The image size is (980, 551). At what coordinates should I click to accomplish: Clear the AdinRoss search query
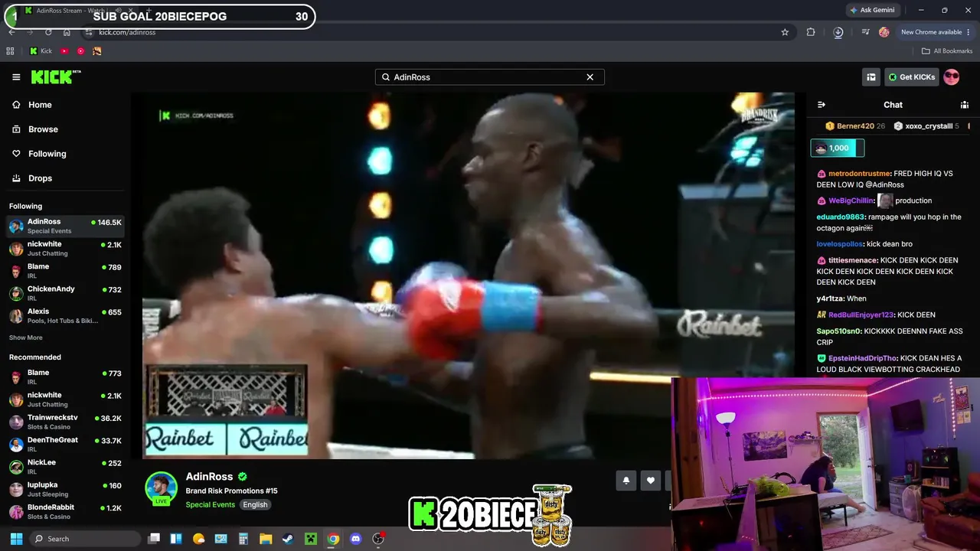point(590,77)
